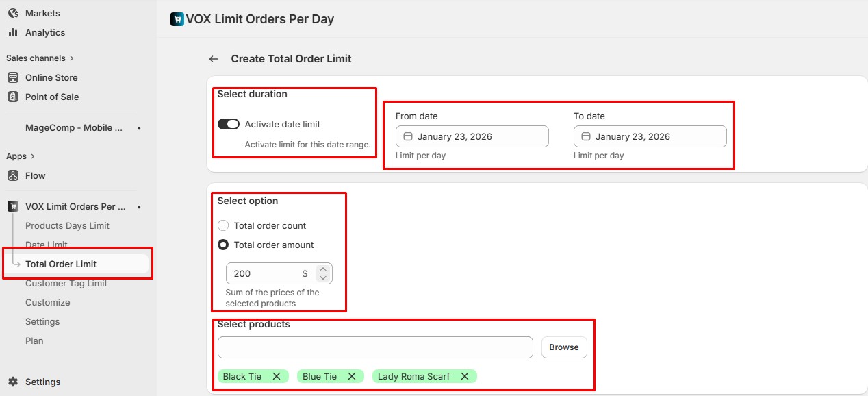Open the Products Days Limit page
868x396 pixels.
pyautogui.click(x=67, y=225)
